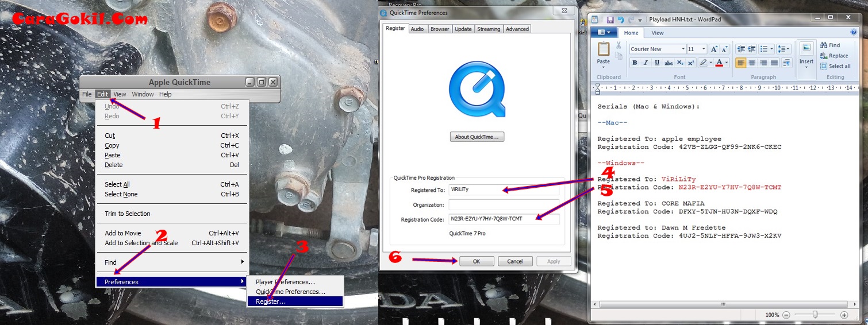Open the Advanced tab in QuickTime Preferences
The width and height of the screenshot is (868, 325).
(x=517, y=29)
